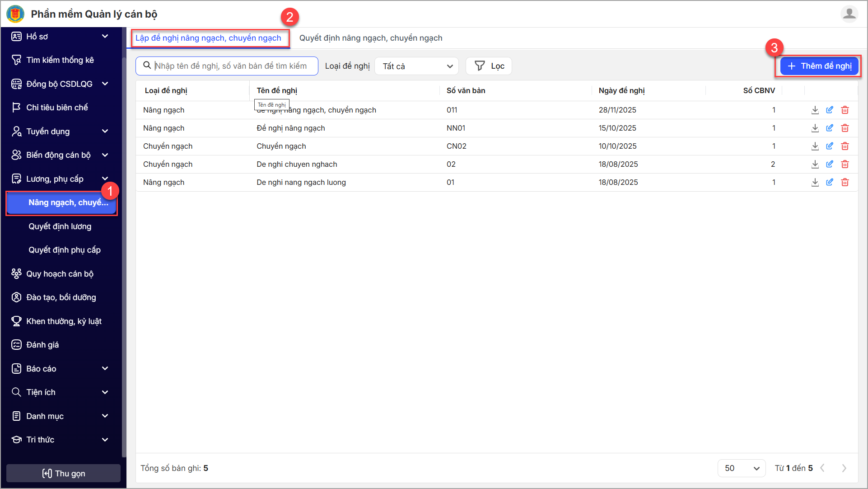
Task: Click the proposal name search field
Action: pos(230,66)
